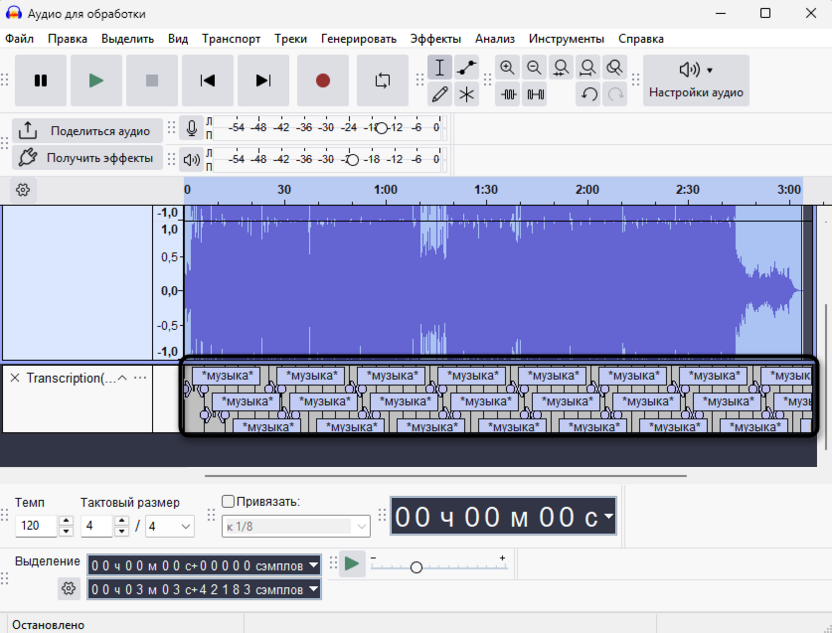Screen dimensions: 832x633
Task: Select the Draw pencil tool
Action: point(440,94)
